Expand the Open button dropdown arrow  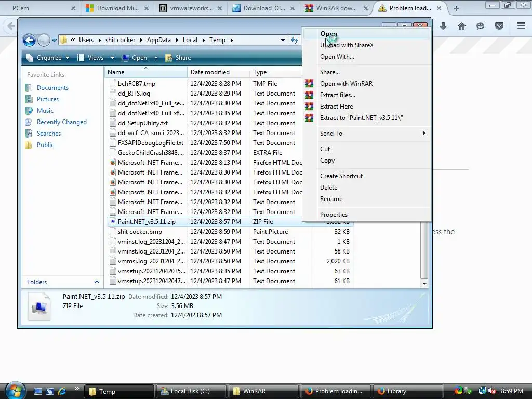point(156,58)
